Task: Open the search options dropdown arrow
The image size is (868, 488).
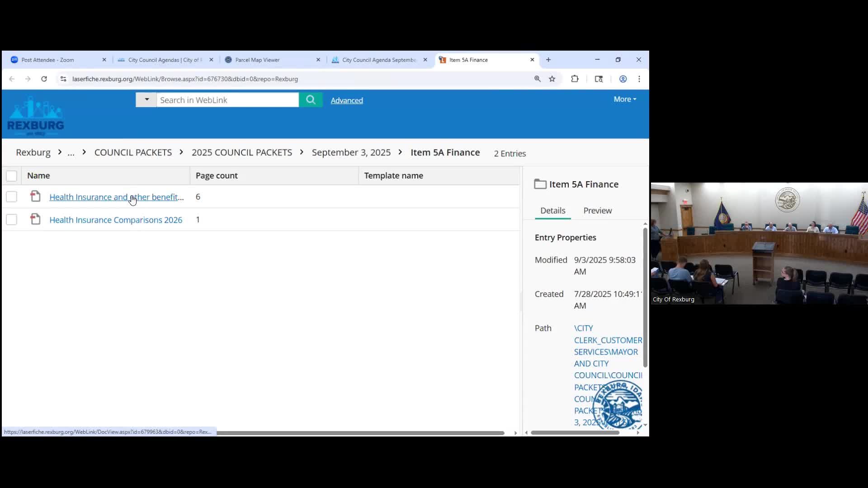Action: (146, 99)
